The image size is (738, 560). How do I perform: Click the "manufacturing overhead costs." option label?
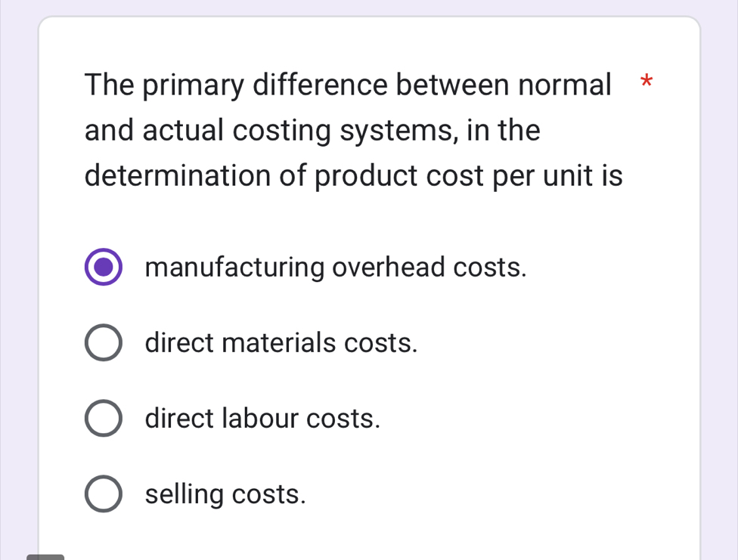(x=336, y=267)
